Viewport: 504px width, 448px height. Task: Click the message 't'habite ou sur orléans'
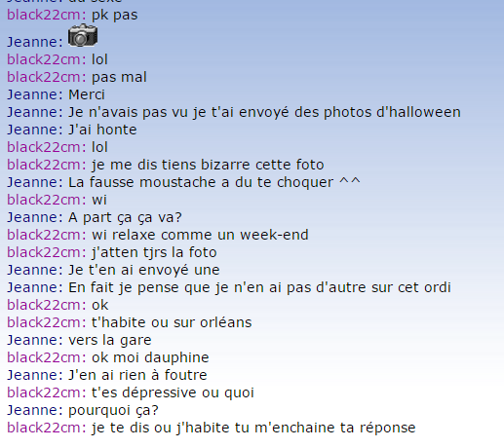pos(172,322)
